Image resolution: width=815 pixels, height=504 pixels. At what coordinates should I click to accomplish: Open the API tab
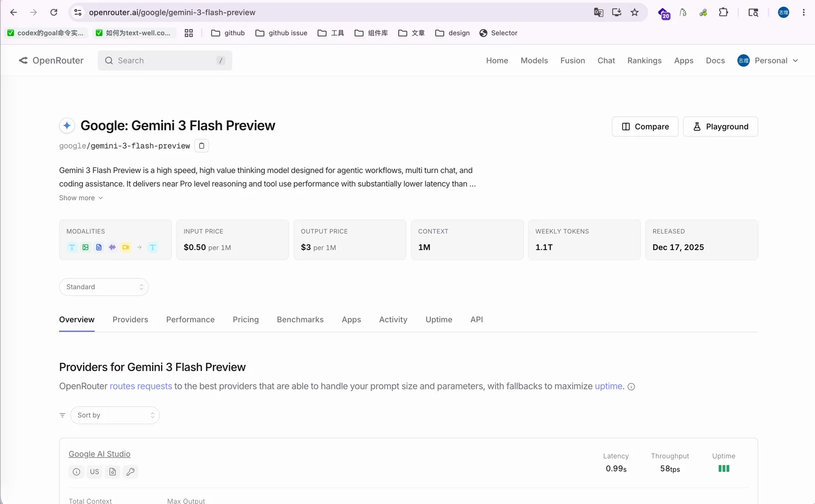pyautogui.click(x=477, y=320)
